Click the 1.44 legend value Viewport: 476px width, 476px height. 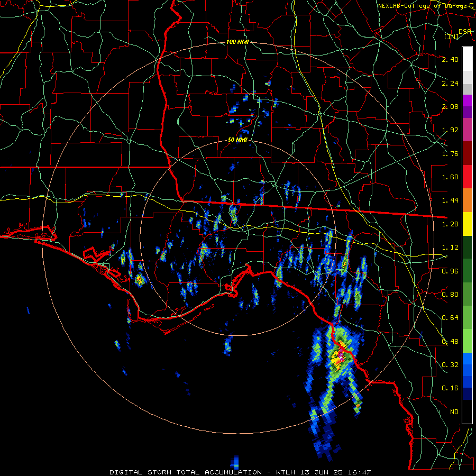point(450,200)
